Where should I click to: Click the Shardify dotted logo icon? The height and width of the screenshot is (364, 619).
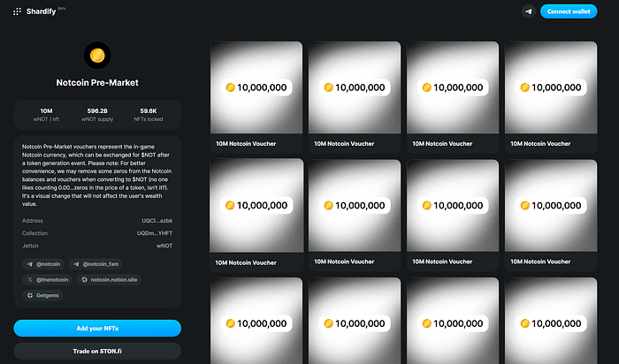[x=17, y=11]
